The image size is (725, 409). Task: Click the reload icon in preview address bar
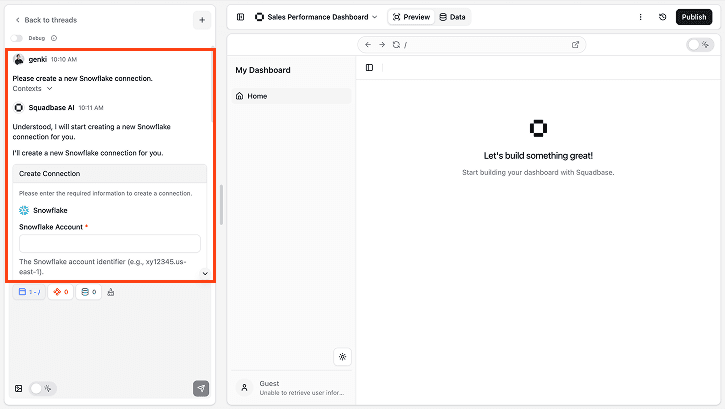tap(396, 45)
